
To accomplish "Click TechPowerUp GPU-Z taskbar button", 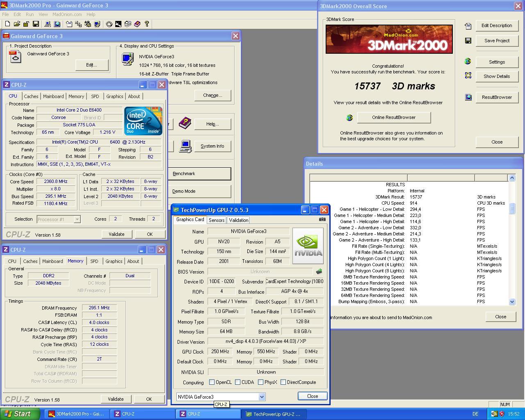I will [x=274, y=414].
